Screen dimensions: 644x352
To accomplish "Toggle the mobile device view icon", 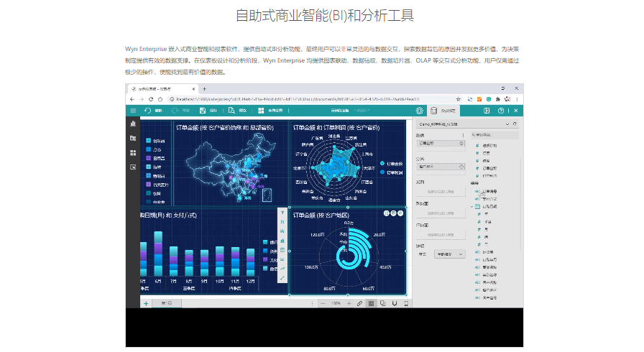I will pos(406,304).
